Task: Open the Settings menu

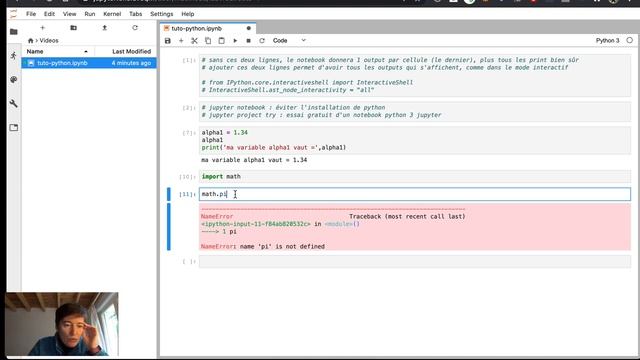Action: coord(162,14)
